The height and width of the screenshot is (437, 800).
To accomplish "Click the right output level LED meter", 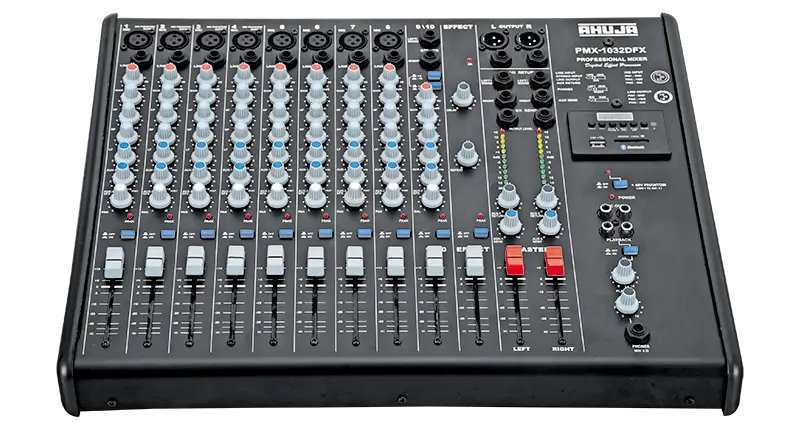I will (542, 158).
